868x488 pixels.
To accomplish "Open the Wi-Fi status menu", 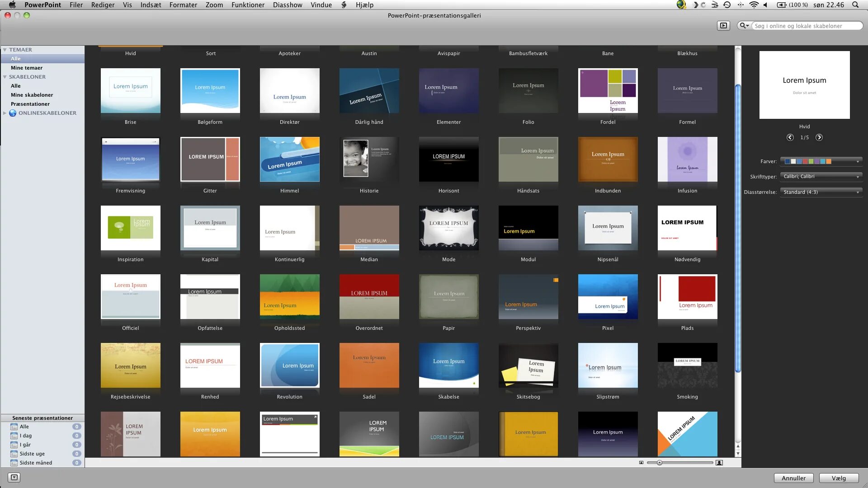I will 754,5.
